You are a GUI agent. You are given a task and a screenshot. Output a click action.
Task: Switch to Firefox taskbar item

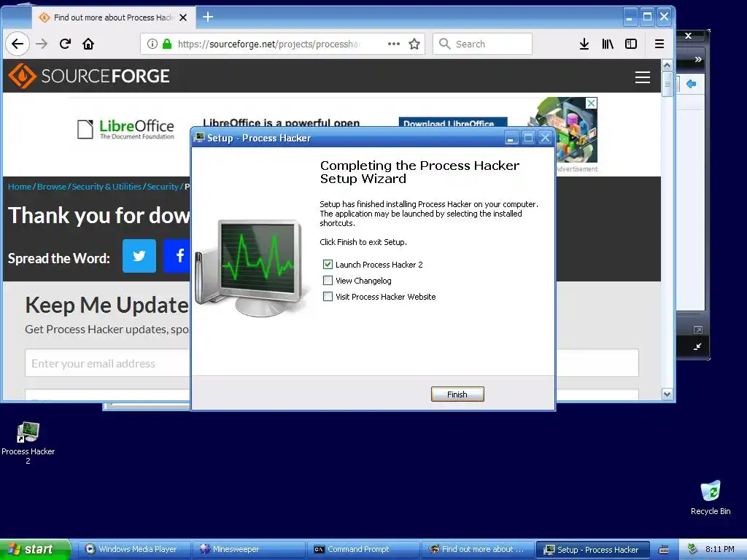coord(477,549)
